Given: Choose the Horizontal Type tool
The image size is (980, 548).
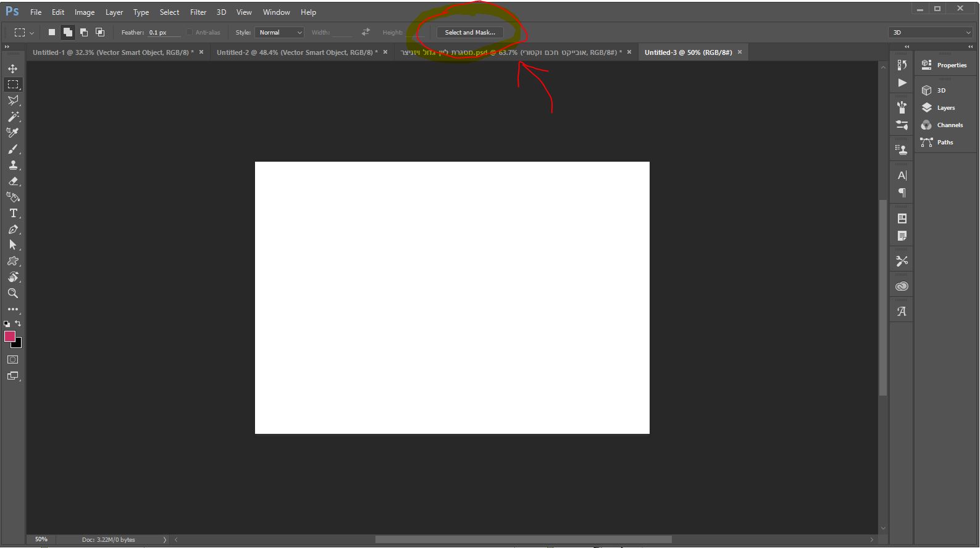Looking at the screenshot, I should click(13, 214).
